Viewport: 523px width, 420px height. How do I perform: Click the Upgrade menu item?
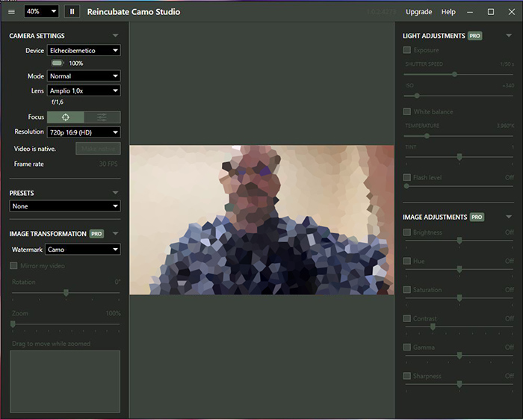(419, 12)
